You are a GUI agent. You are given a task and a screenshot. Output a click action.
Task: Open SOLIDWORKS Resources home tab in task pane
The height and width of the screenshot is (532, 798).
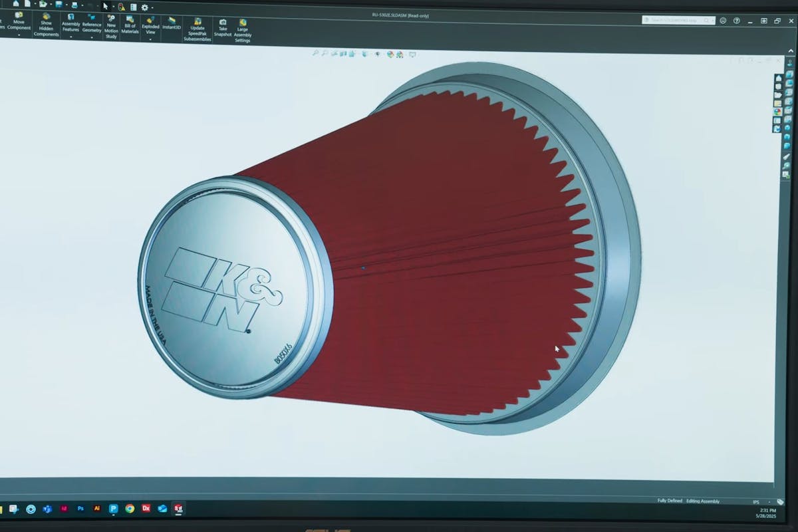(x=779, y=78)
